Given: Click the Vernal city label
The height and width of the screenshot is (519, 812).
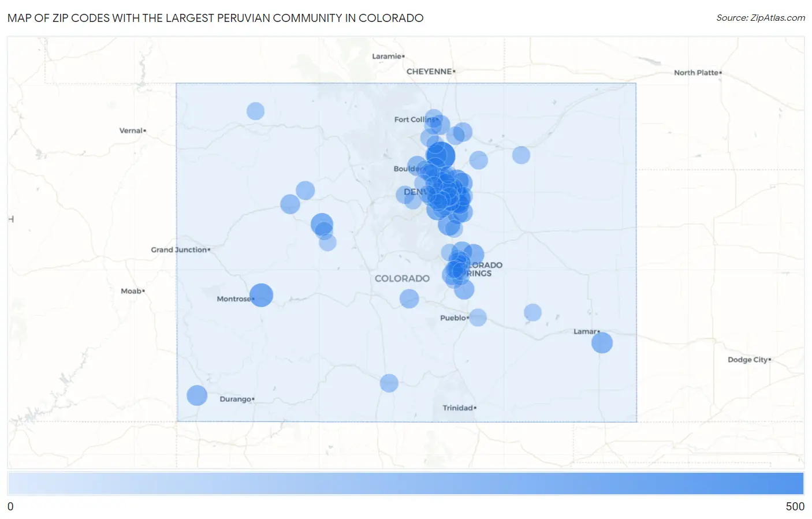Looking at the screenshot, I should click(x=131, y=130).
